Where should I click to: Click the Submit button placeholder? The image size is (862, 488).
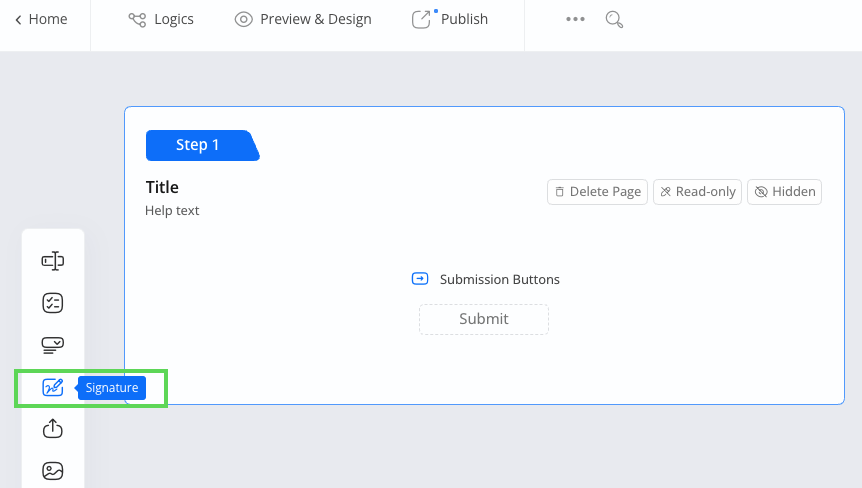483,319
